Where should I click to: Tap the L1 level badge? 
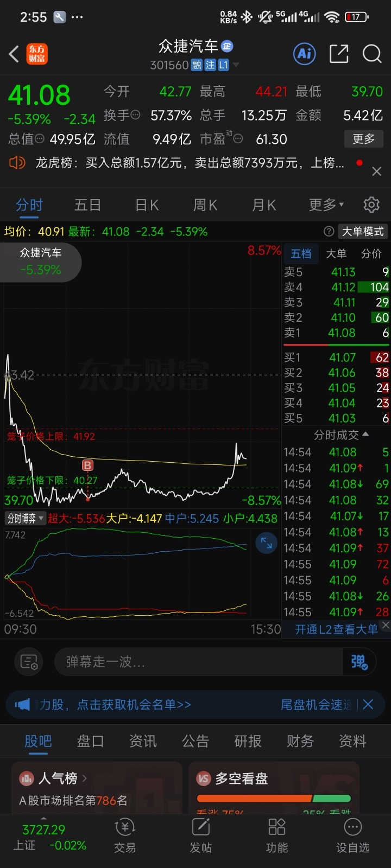[223, 65]
